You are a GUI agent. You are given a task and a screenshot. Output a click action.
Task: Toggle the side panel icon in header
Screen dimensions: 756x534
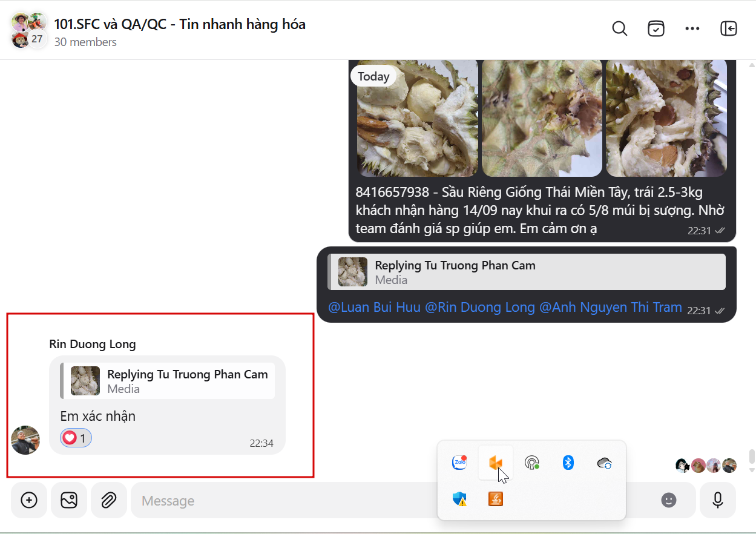tap(729, 28)
